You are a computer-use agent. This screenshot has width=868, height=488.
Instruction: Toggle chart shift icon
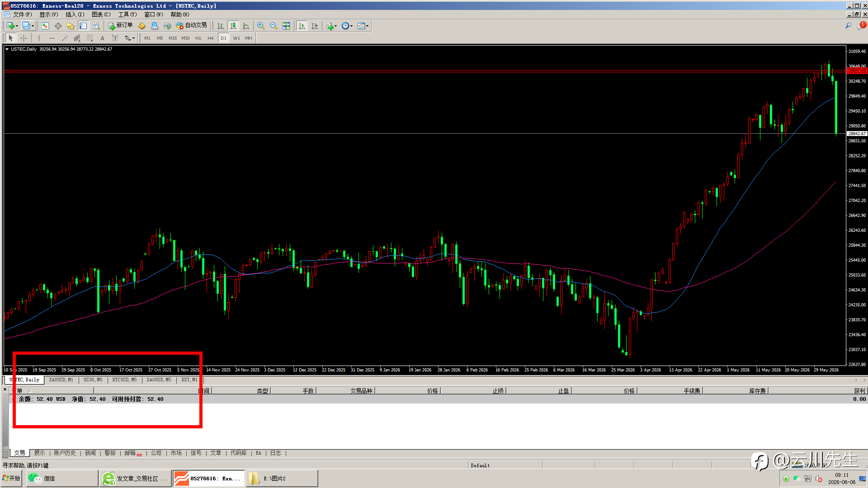point(315,26)
